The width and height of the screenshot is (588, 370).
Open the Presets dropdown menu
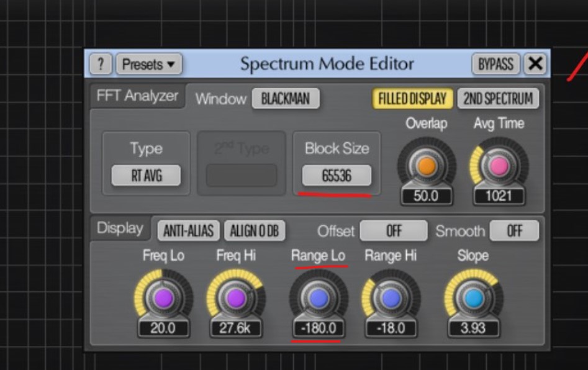click(x=149, y=64)
